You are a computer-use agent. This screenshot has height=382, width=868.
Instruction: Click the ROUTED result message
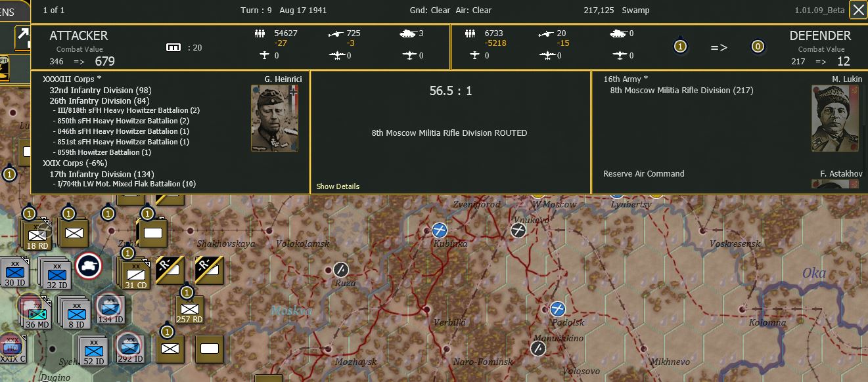(x=449, y=133)
